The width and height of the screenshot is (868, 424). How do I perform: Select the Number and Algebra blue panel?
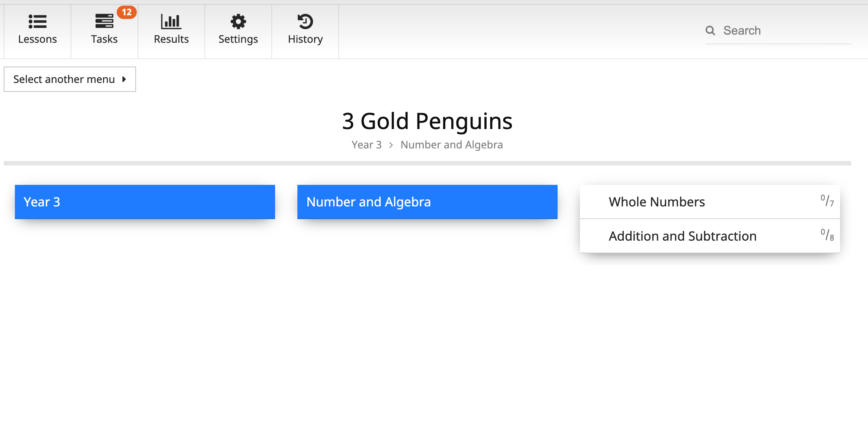427,202
